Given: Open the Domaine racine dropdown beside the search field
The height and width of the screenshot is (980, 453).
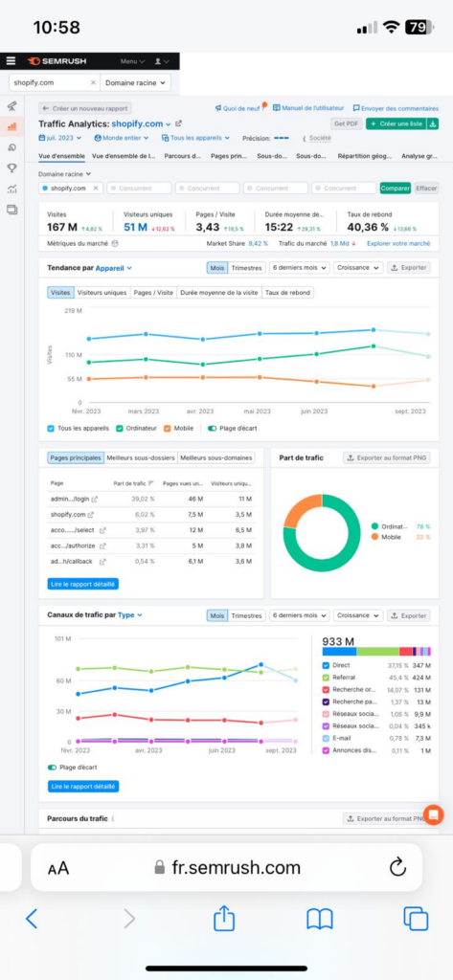Looking at the screenshot, I should pos(135,82).
